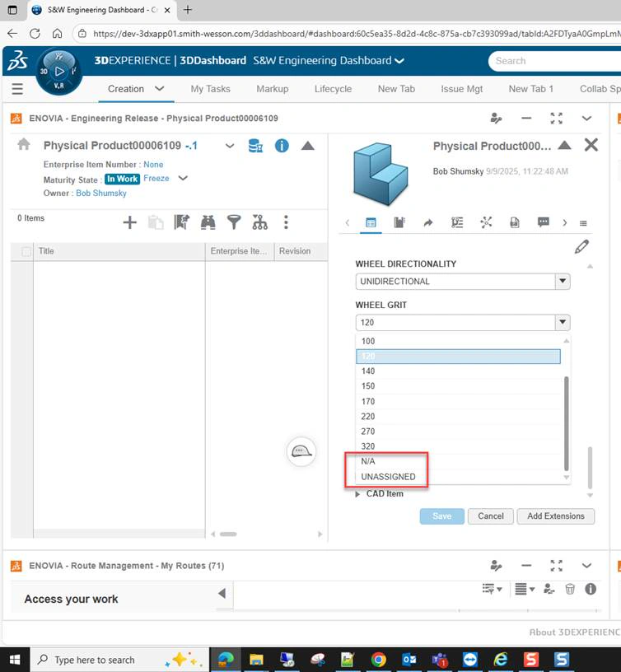Viewport: 621px width, 672px height.
Task: Collapse the product header with the up triangle
Action: (x=308, y=146)
